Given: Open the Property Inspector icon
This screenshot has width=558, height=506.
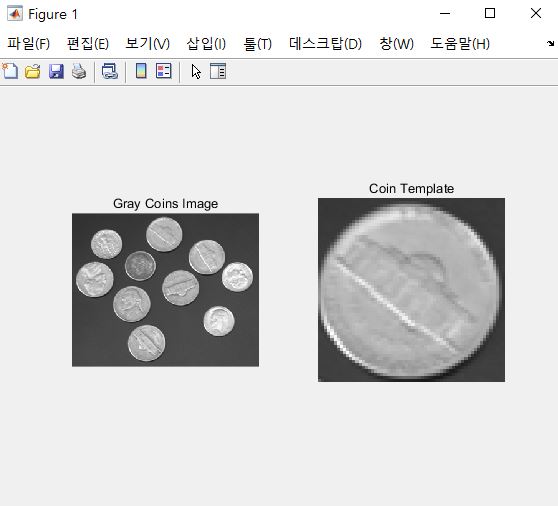Looking at the screenshot, I should click(x=218, y=71).
